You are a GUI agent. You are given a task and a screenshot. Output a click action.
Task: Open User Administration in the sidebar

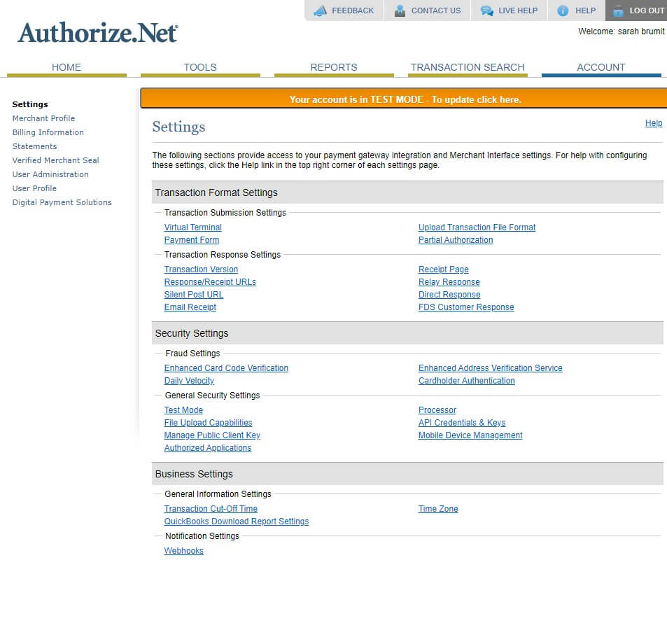(x=50, y=174)
